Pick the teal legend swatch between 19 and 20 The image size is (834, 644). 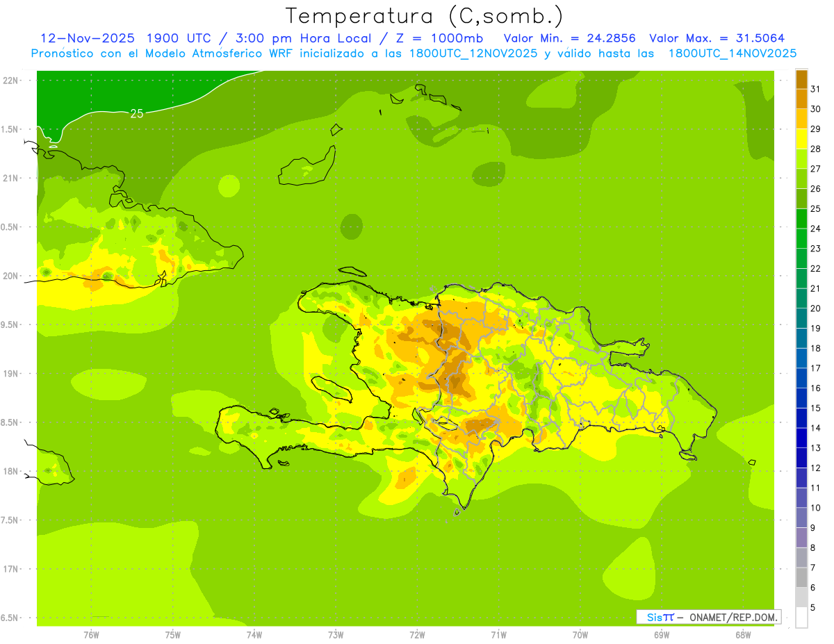[x=801, y=319]
